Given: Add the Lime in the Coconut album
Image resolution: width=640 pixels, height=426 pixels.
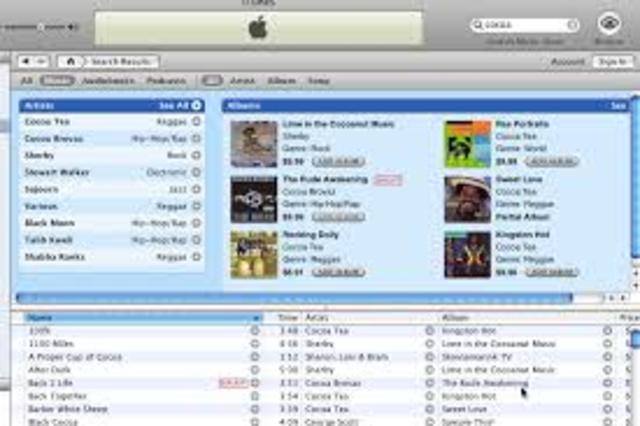Looking at the screenshot, I should click(338, 162).
